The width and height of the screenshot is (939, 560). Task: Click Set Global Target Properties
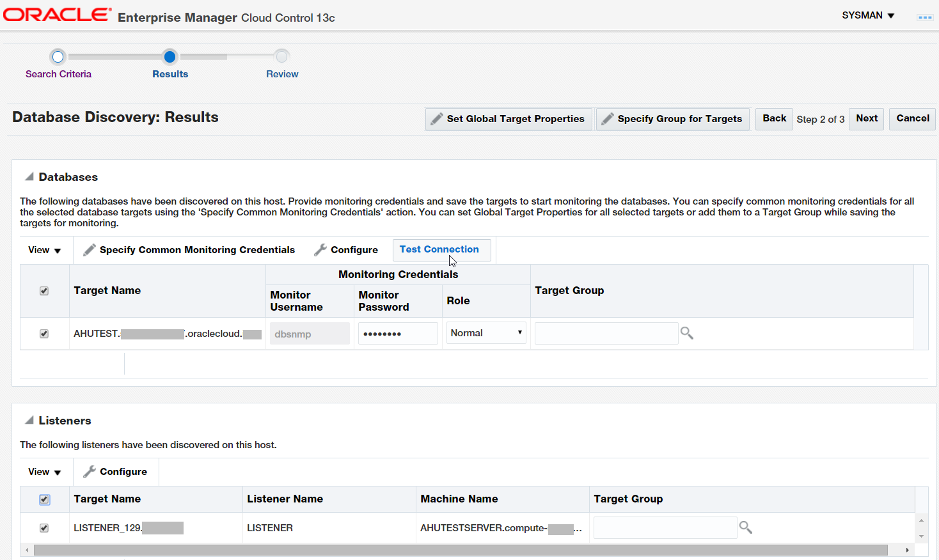coord(509,119)
